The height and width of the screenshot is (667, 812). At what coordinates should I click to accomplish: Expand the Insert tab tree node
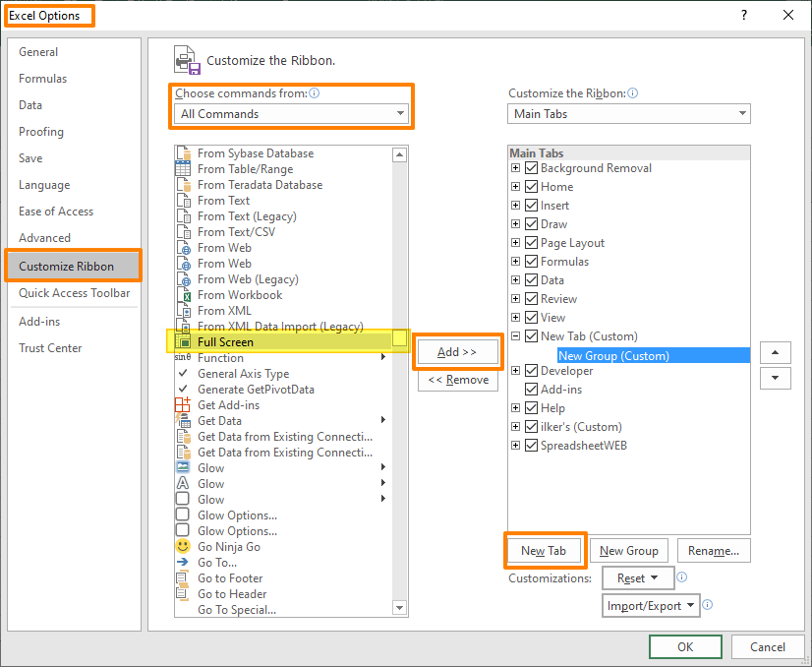(517, 205)
